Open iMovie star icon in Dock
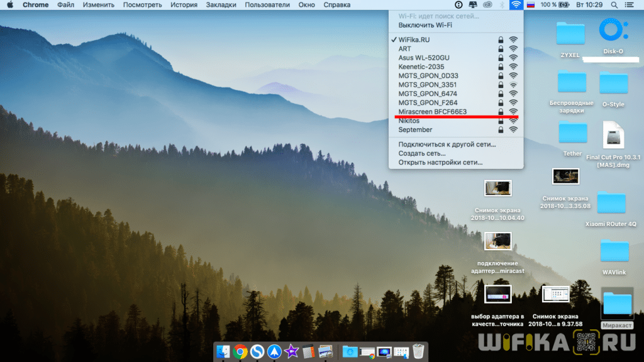Image resolution: width=644 pixels, height=362 pixels. click(291, 351)
